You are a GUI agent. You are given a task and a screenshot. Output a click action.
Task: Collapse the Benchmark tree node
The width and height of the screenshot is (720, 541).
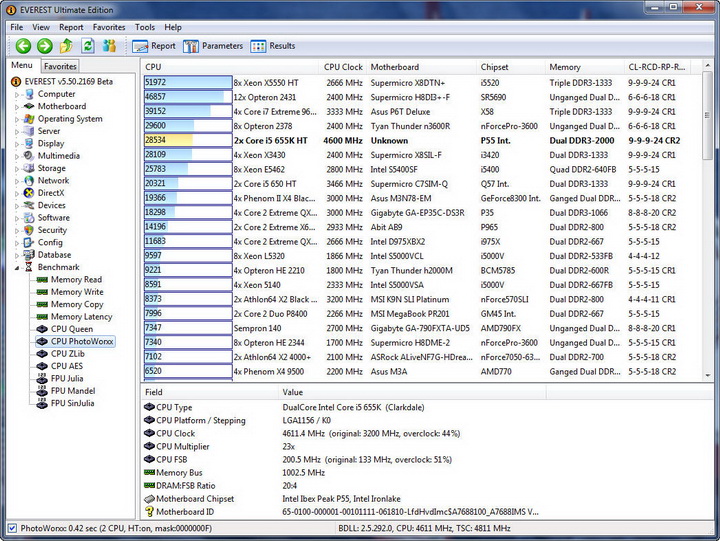(17, 268)
